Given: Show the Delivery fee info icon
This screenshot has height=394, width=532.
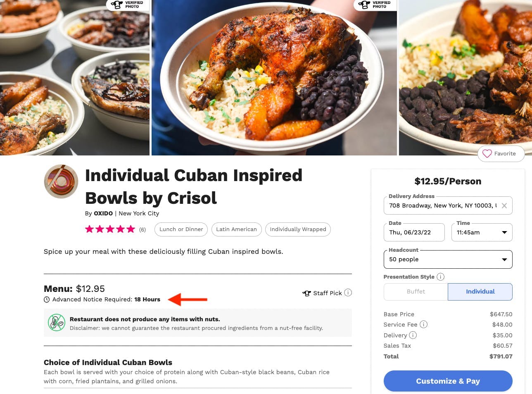Looking at the screenshot, I should tap(413, 335).
